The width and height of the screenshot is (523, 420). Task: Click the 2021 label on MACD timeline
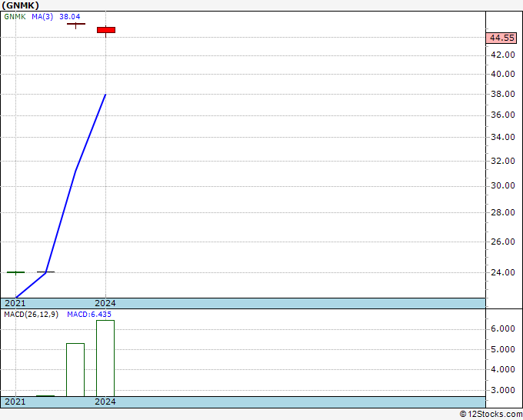(15, 402)
